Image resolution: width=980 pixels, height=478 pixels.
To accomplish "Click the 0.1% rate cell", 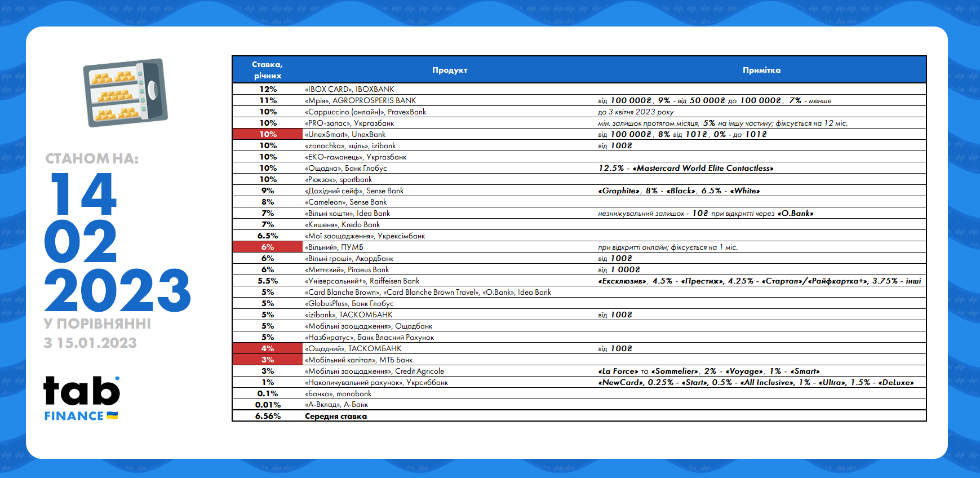I will (x=268, y=393).
